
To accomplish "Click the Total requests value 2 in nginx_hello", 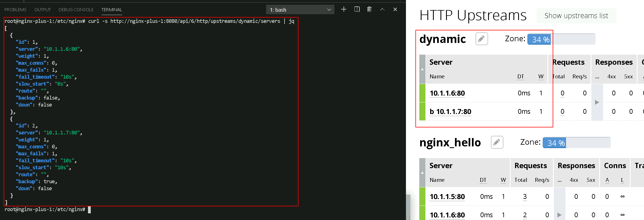I will [x=525, y=215].
